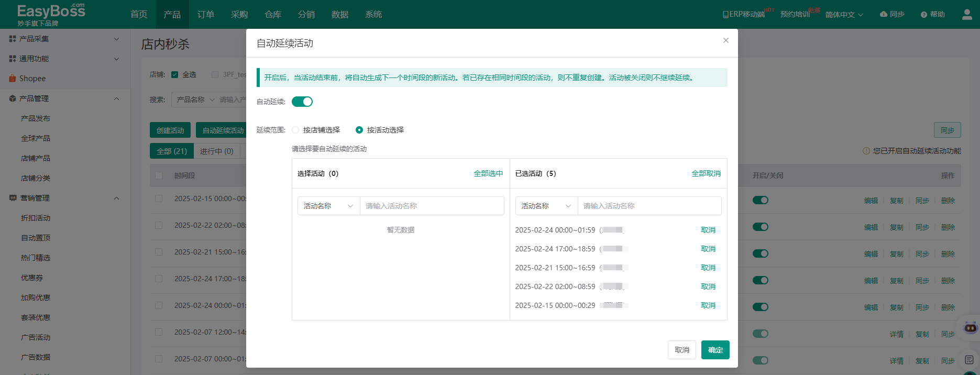Click the ERP mobile phone icon
This screenshot has height=375, width=980.
[x=725, y=15]
